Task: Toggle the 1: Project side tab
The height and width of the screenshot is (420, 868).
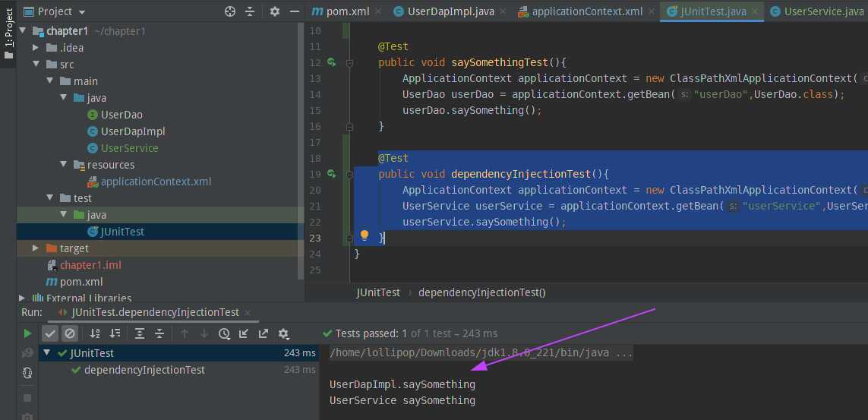Action: coord(8,33)
